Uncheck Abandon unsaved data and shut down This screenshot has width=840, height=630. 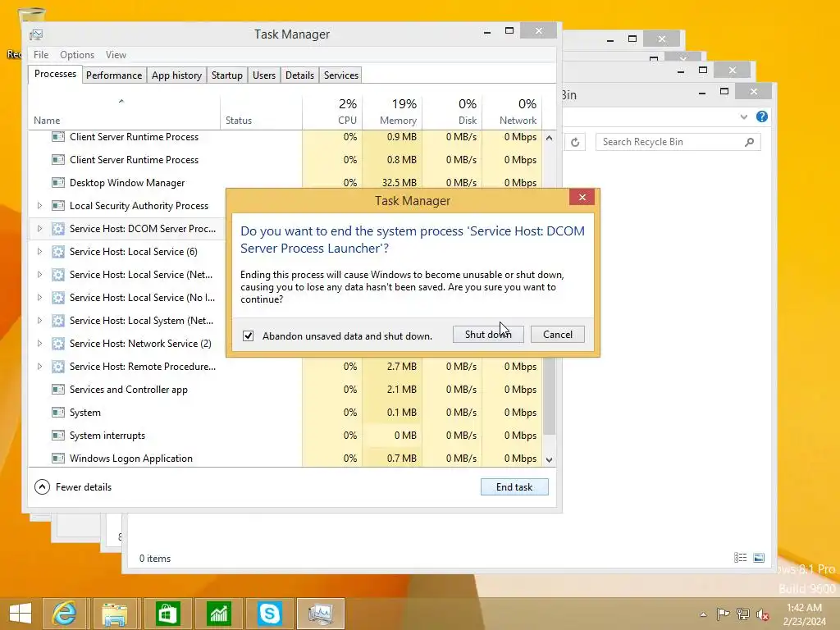pyautogui.click(x=248, y=336)
